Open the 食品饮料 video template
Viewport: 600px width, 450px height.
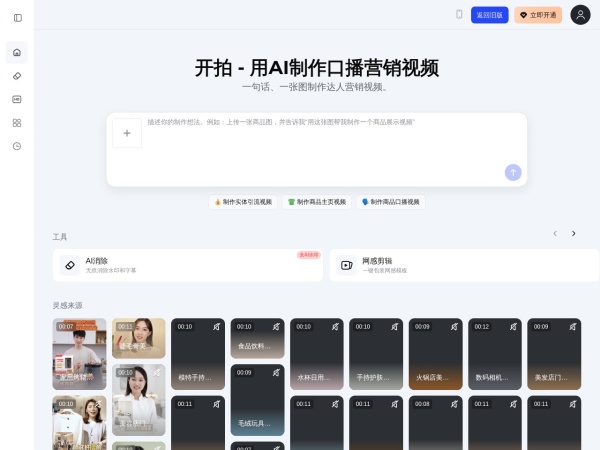click(258, 338)
